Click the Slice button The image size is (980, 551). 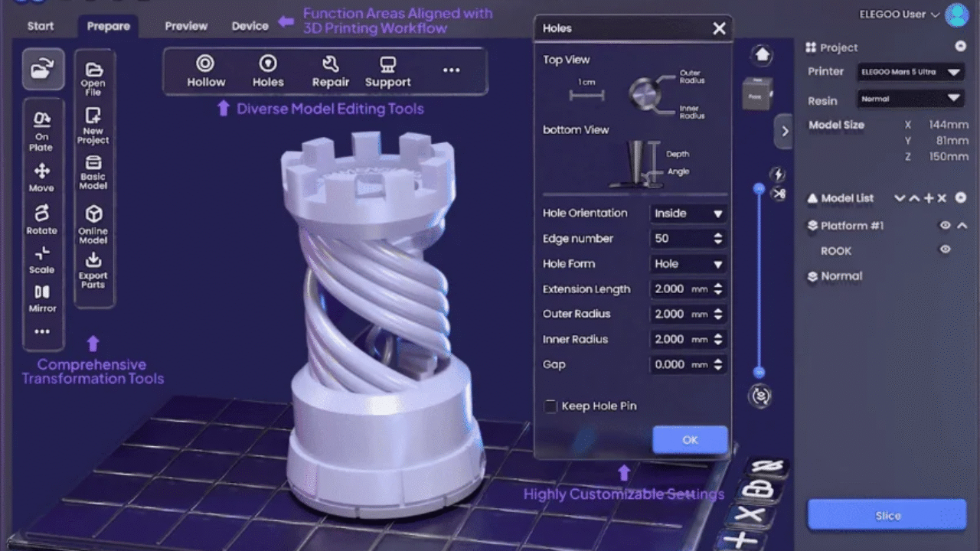point(887,516)
